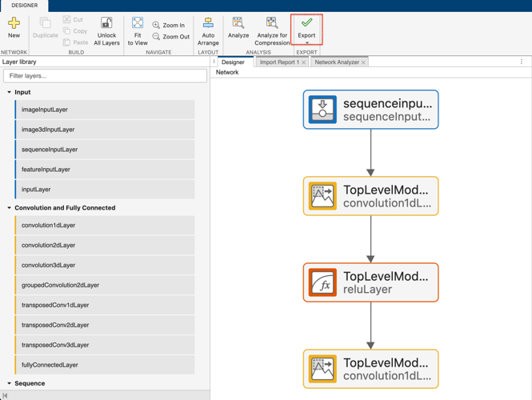Screen dimensions: 532x400
Task: Select the sequence input layer node icon
Action: (x=322, y=110)
